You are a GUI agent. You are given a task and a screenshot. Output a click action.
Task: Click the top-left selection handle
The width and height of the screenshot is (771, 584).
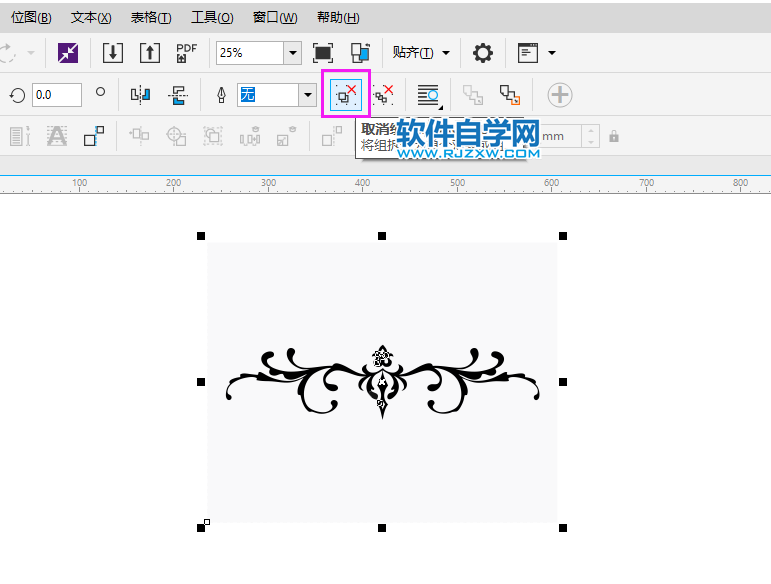pyautogui.click(x=201, y=236)
